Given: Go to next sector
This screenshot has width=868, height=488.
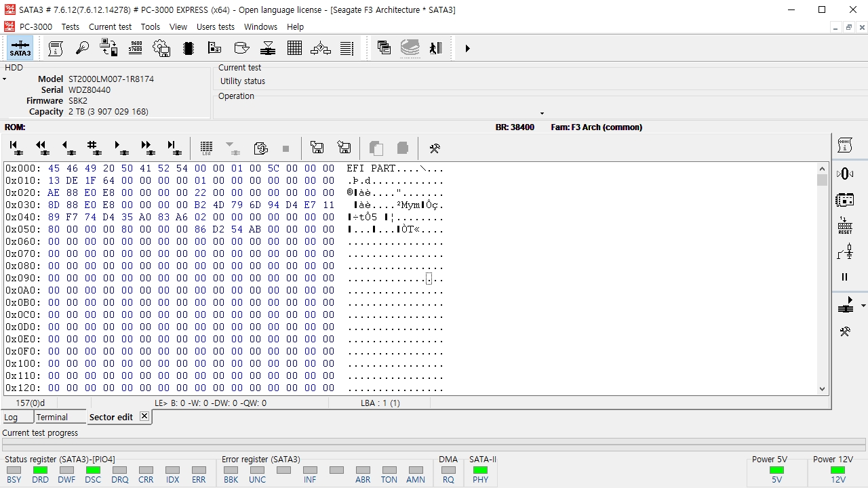Looking at the screenshot, I should click(x=121, y=148).
